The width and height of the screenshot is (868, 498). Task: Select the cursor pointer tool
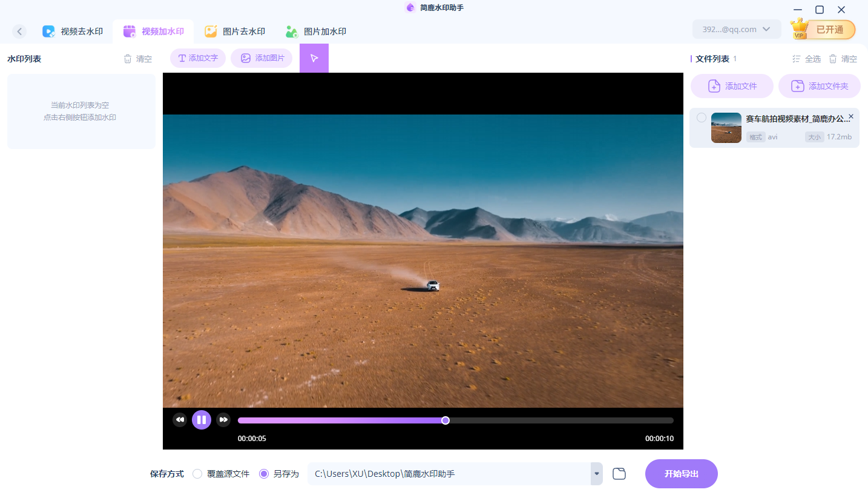(x=314, y=58)
